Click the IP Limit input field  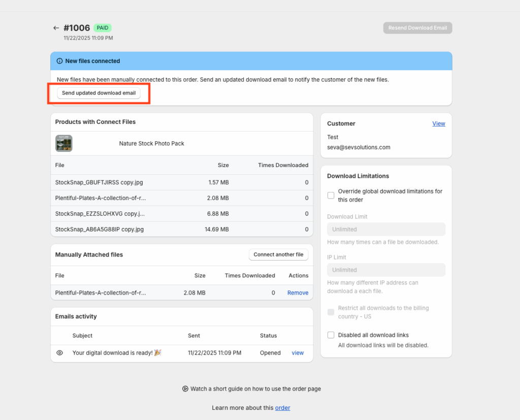[386, 270]
